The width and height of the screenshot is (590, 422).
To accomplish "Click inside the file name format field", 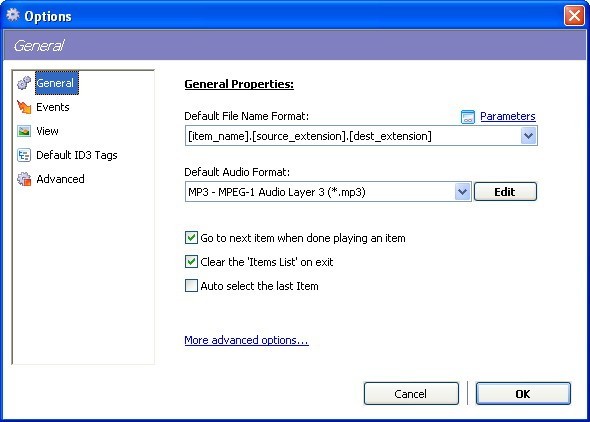I will (353, 136).
